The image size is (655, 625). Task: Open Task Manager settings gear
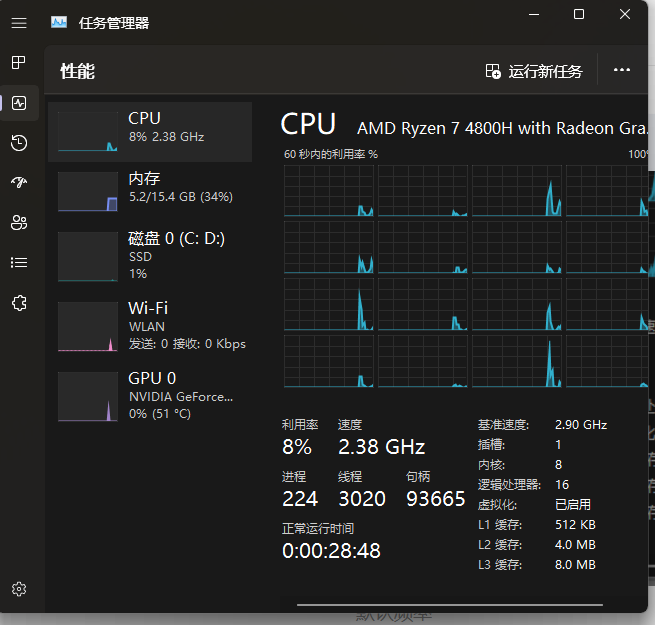pyautogui.click(x=19, y=589)
